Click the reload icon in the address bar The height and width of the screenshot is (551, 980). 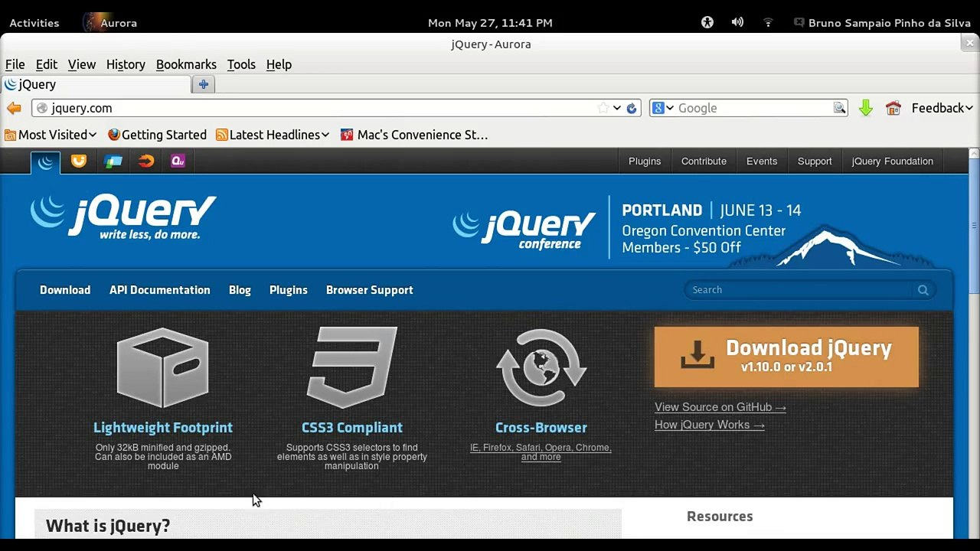tap(632, 108)
